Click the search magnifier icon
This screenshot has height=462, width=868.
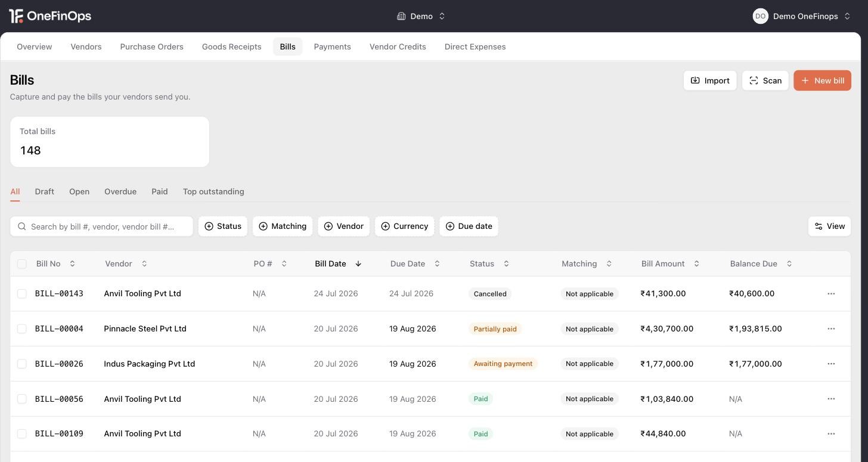[22, 227]
